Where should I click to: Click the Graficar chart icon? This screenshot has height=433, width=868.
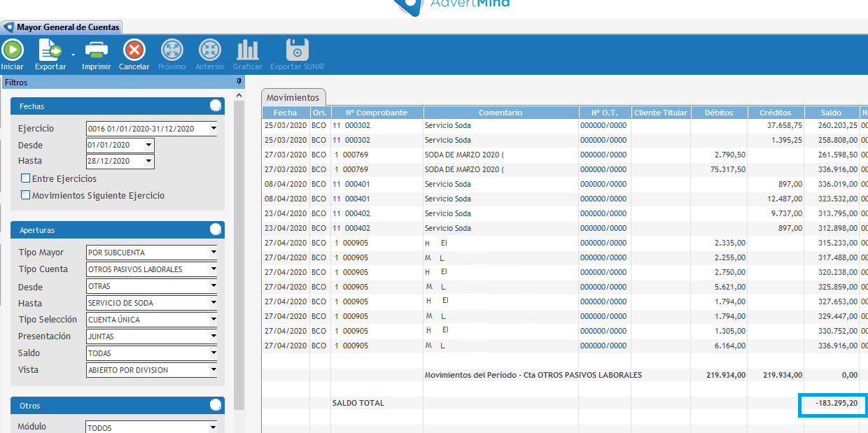tap(247, 50)
